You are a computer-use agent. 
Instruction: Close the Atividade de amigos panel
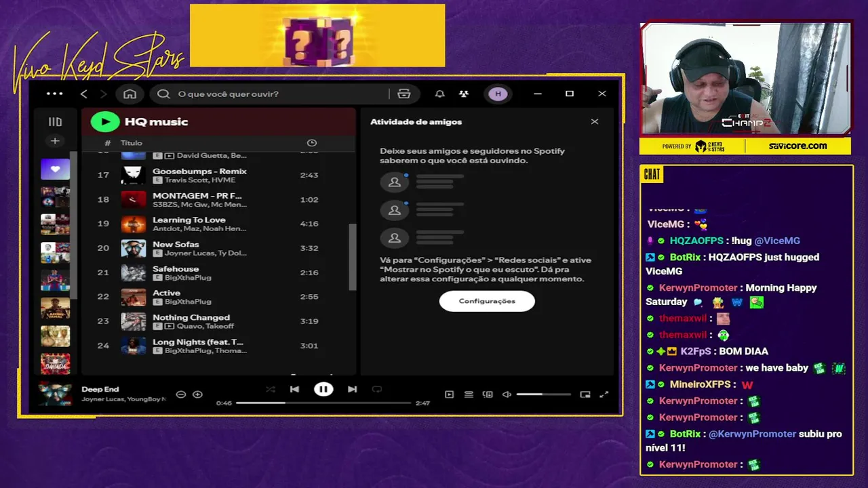click(x=595, y=122)
